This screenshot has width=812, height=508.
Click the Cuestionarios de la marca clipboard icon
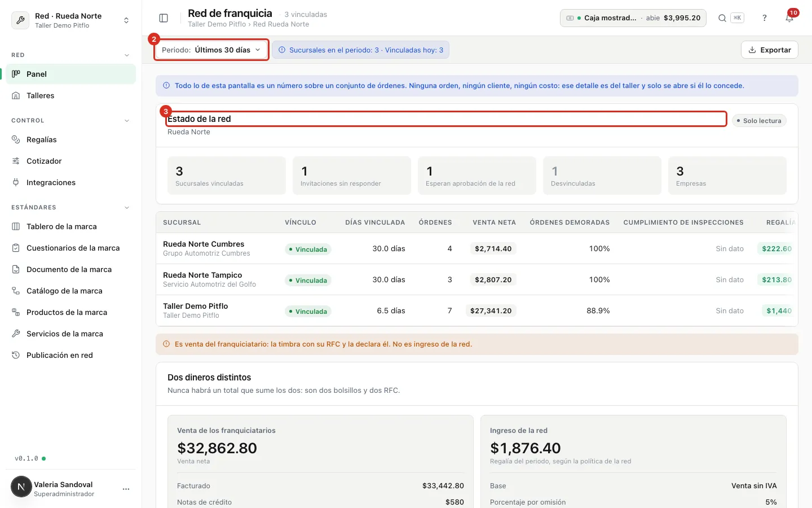click(x=16, y=248)
